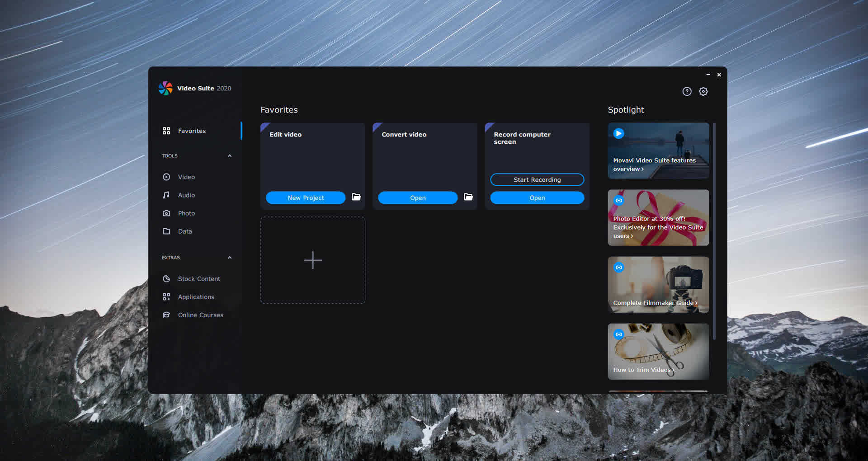
Task: Click the Stock Content clock icon
Action: pyautogui.click(x=167, y=279)
